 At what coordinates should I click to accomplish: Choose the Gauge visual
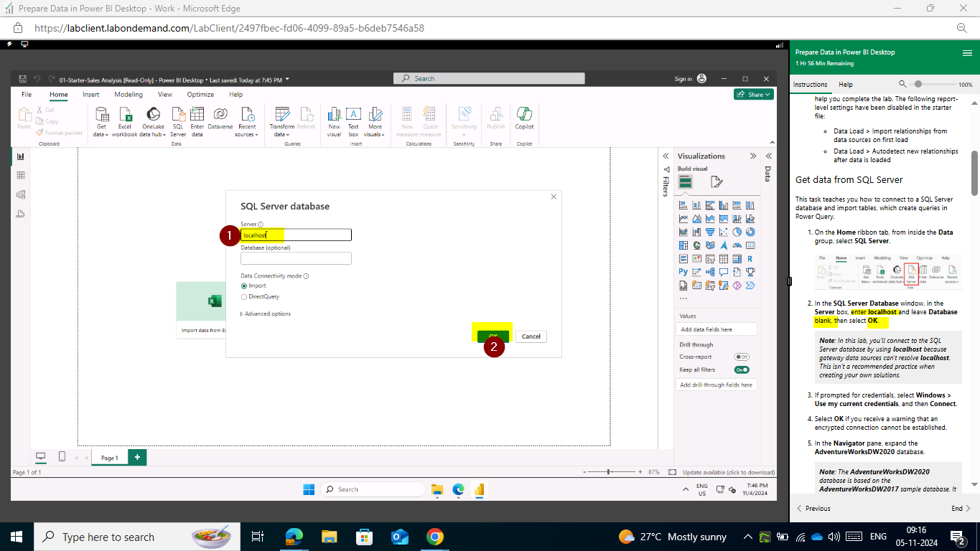(x=737, y=245)
